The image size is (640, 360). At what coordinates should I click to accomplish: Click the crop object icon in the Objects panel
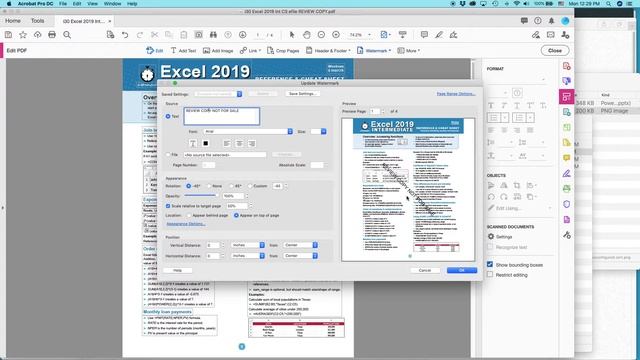[517, 186]
